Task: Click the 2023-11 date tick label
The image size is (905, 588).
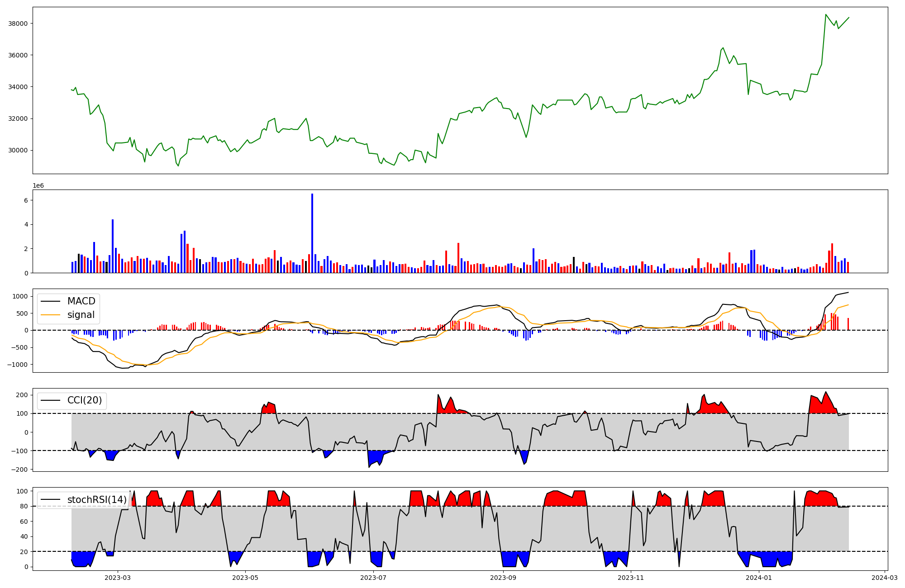Action: [631, 578]
